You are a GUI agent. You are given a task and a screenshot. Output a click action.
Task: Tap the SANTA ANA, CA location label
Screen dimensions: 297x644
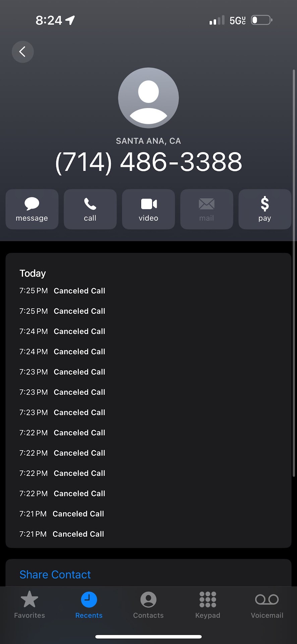148,141
